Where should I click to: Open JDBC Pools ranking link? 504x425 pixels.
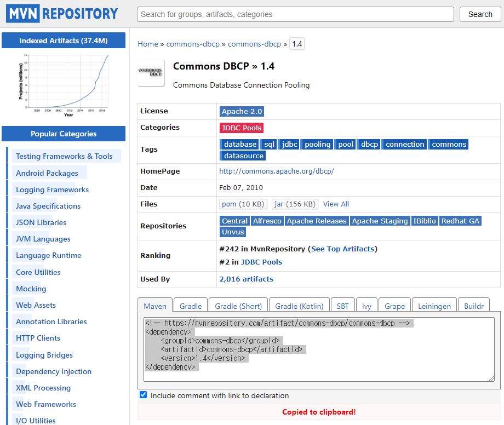point(261,262)
